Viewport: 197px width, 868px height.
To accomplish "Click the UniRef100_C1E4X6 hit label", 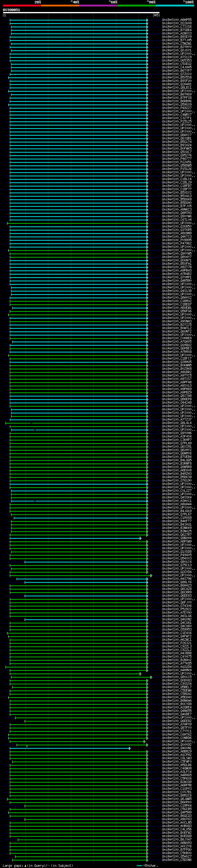I will pos(176,633).
